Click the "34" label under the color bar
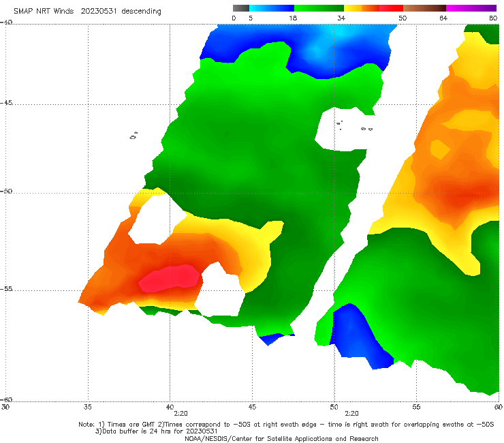This screenshot has width=504, height=443. click(341, 18)
